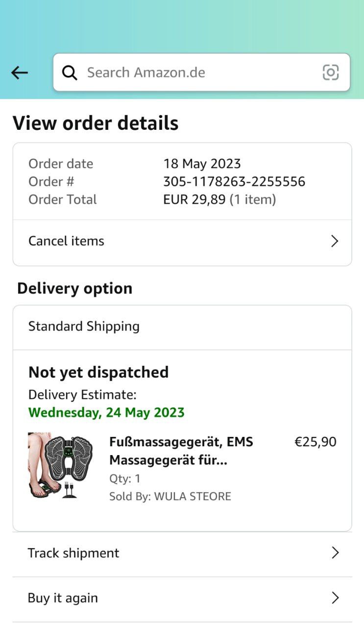Open the foot massager product thumbnail

click(x=60, y=465)
